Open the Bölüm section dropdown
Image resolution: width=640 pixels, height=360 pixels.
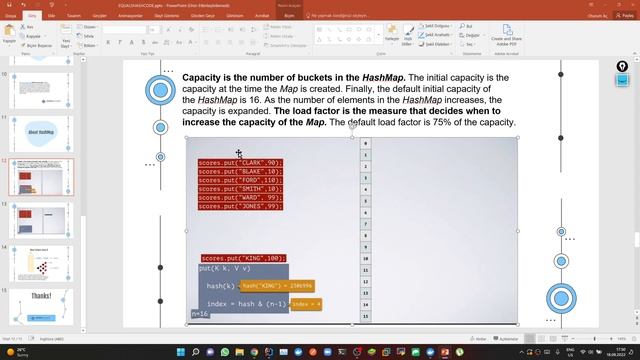87,45
